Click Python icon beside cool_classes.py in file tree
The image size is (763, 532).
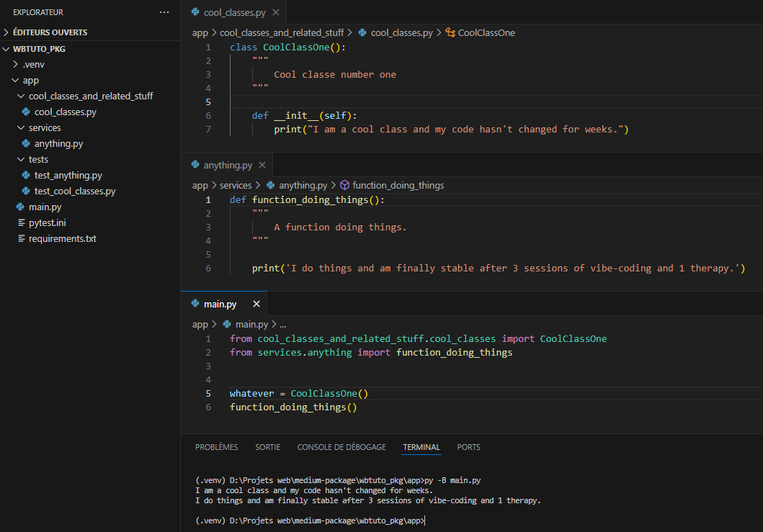[26, 112]
